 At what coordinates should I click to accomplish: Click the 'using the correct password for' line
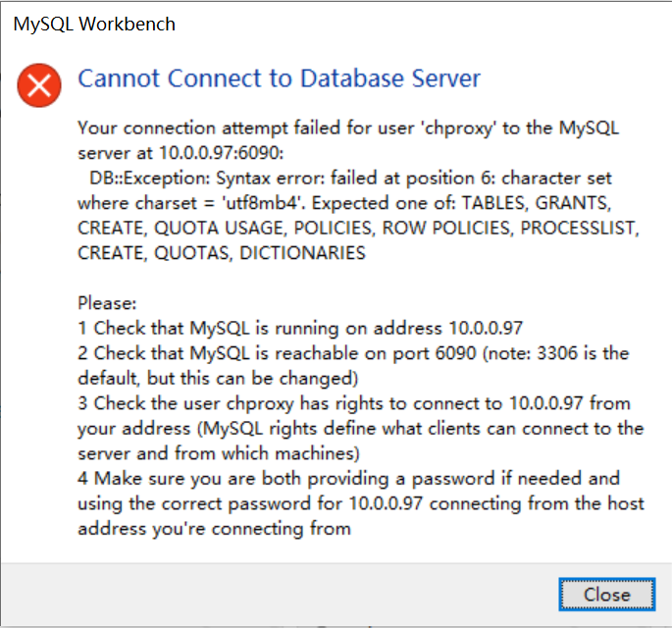(361, 503)
